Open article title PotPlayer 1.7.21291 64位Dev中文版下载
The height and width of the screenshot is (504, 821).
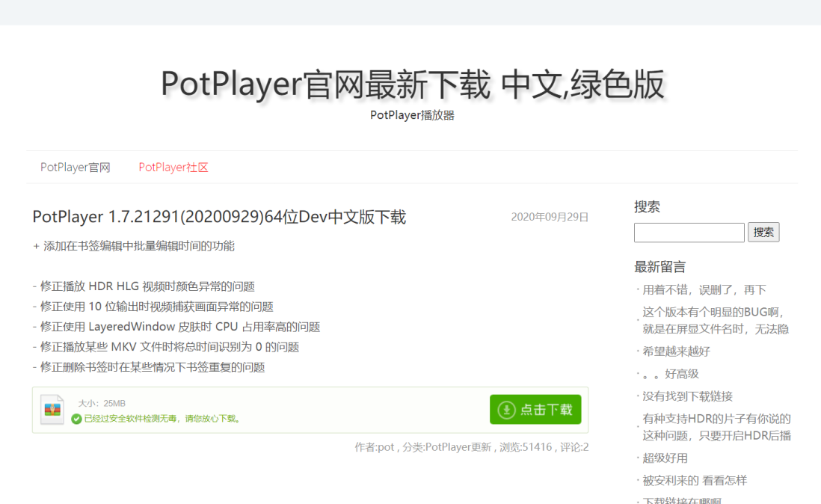[x=219, y=217]
